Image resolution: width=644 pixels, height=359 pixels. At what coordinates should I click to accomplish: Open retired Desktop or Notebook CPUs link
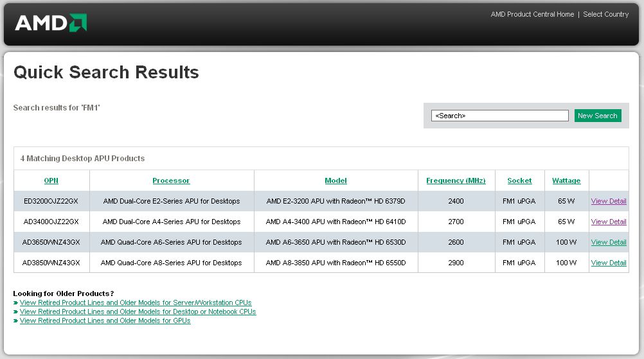138,312
